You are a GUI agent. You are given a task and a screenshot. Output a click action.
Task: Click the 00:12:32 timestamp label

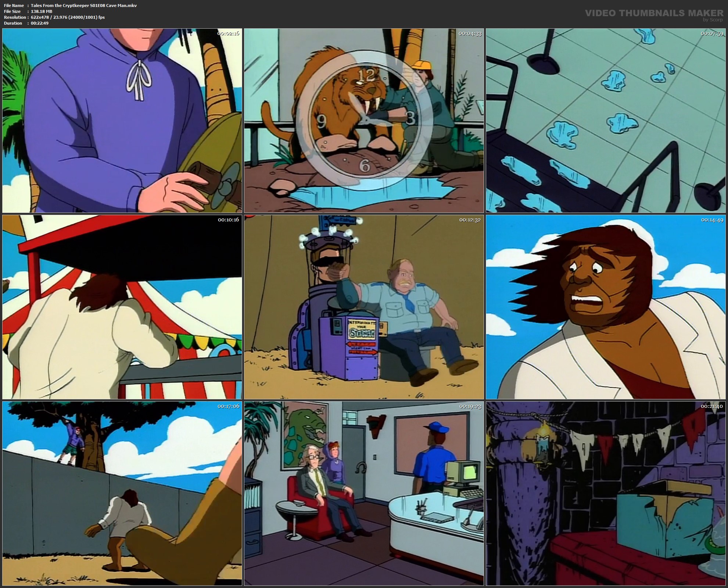click(x=470, y=220)
